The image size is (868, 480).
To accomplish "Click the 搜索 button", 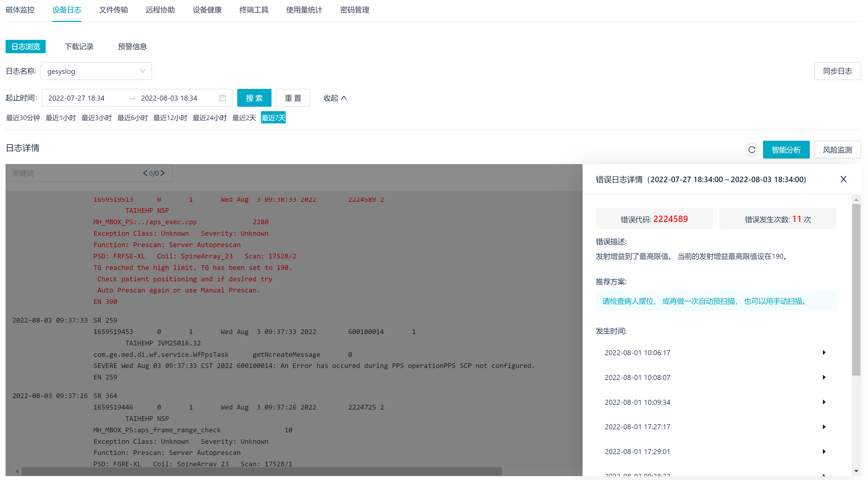I will (254, 98).
